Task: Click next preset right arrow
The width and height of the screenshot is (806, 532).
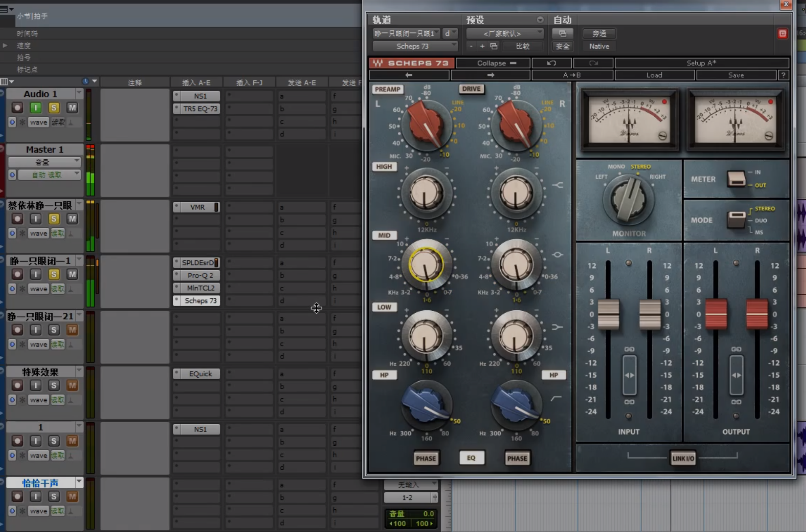Action: coord(491,75)
